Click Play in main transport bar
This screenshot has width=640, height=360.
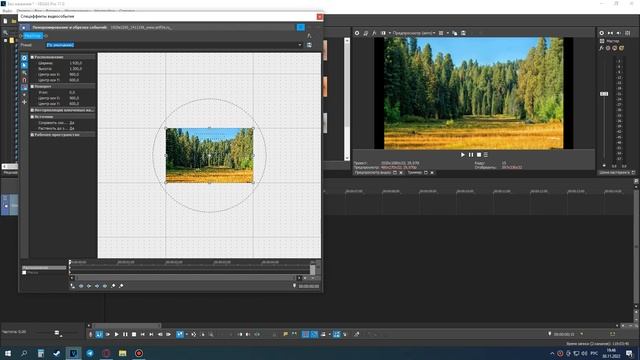click(116, 334)
